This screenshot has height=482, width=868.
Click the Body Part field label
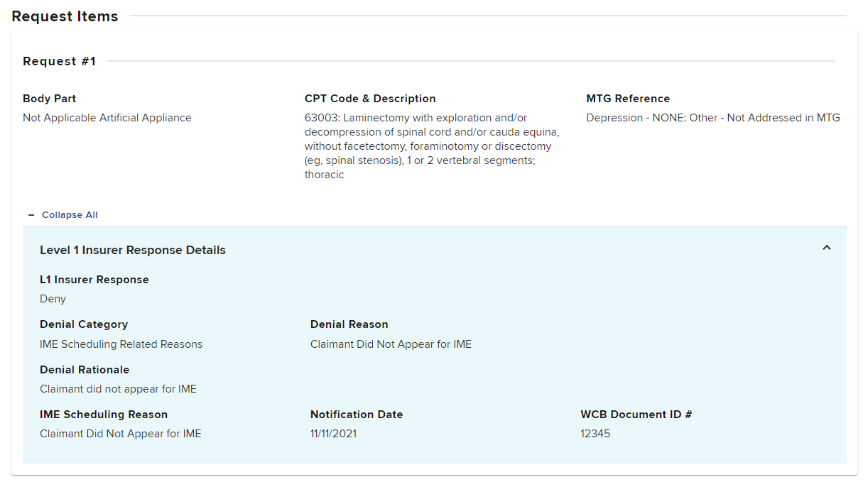tap(49, 99)
